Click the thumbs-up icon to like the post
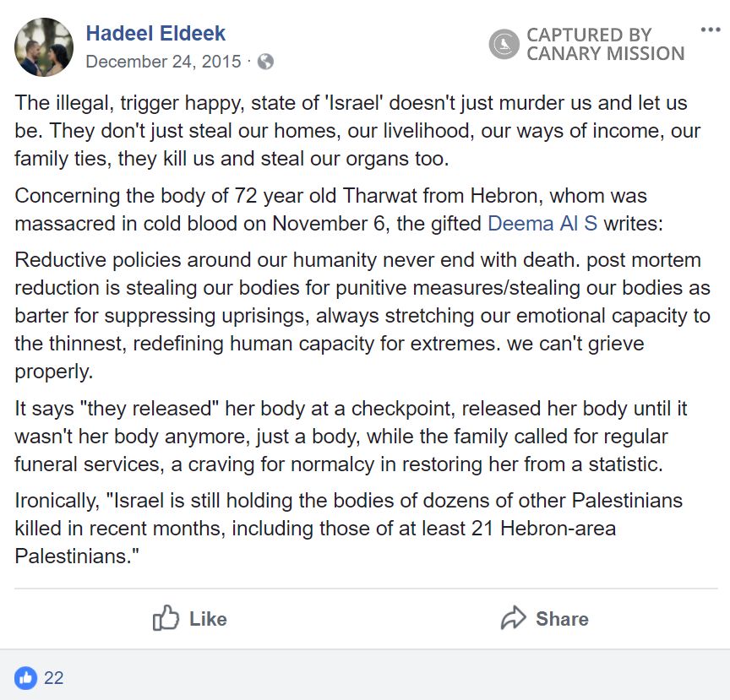Screen dimensions: 730x700 pyautogui.click(x=166, y=618)
